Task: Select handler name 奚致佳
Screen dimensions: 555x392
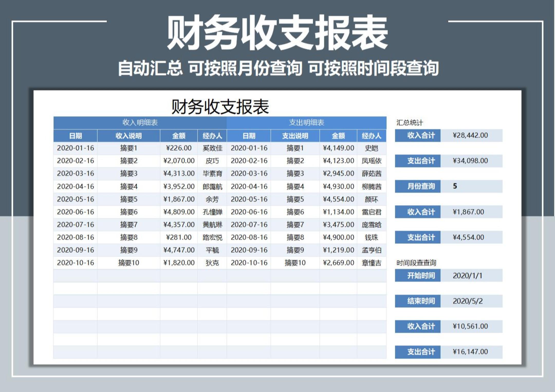Action: [x=212, y=148]
